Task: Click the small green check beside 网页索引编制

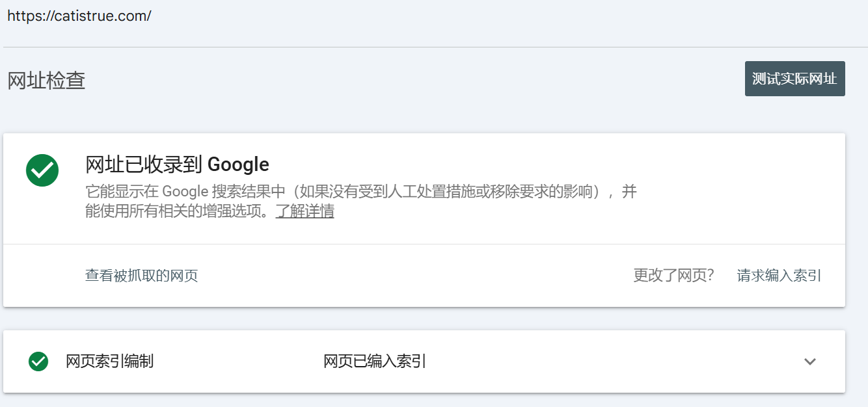Action: point(38,361)
